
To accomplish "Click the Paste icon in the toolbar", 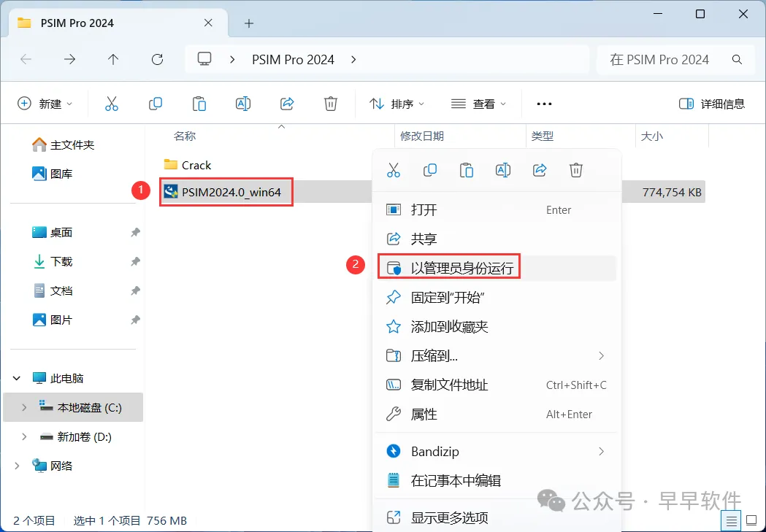I will point(199,104).
